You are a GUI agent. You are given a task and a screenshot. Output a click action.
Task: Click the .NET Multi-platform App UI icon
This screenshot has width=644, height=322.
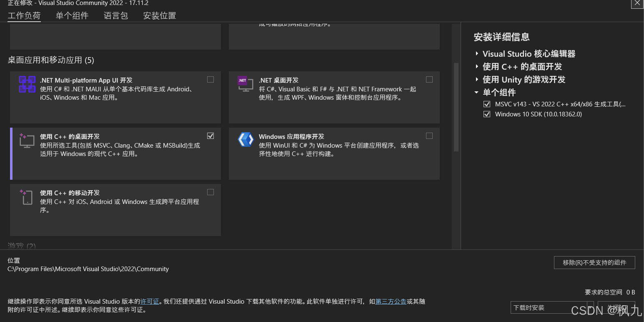pyautogui.click(x=27, y=84)
